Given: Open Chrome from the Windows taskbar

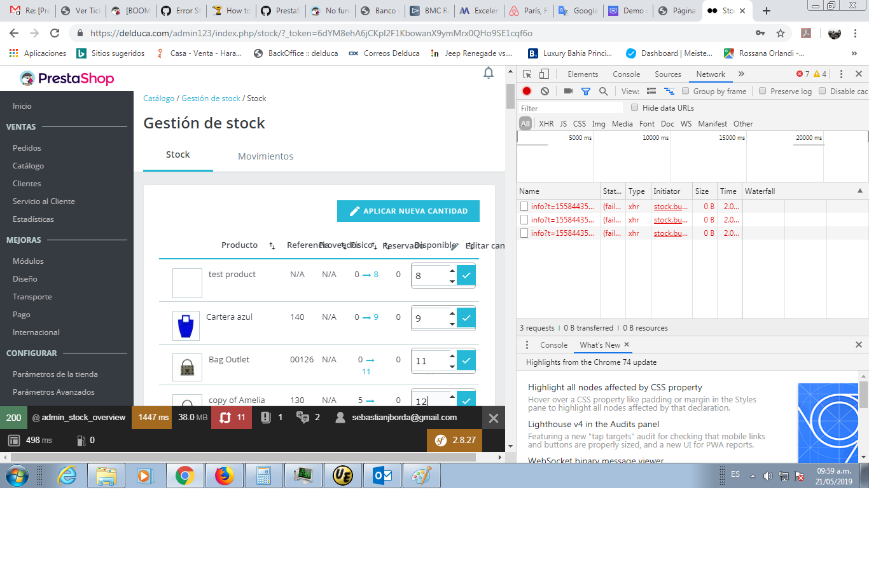Looking at the screenshot, I should coord(185,475).
